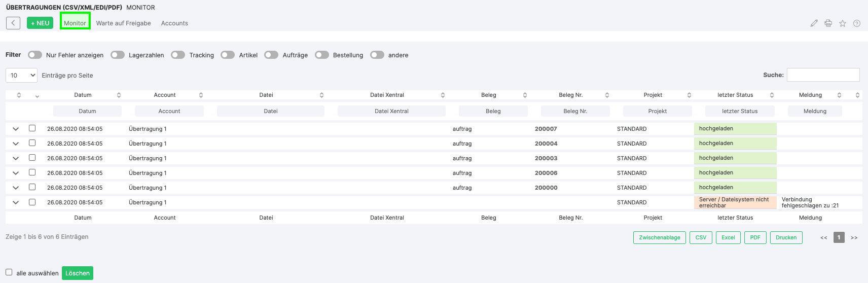This screenshot has width=868, height=283.
Task: Check the 'alle auswählen' checkbox
Action: tap(9, 272)
